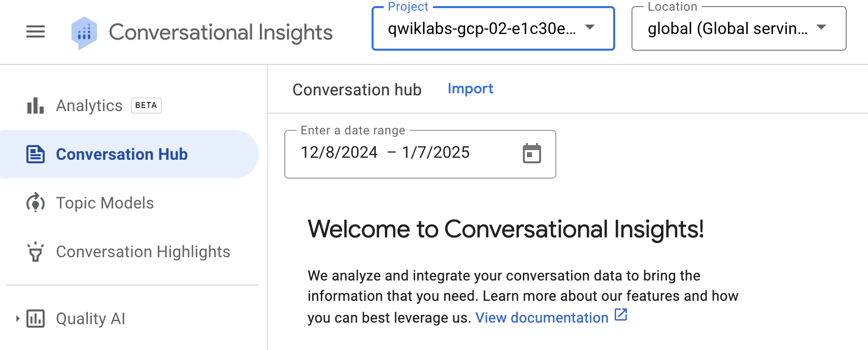Click the external link icon beside View documentation
868x350 pixels.
click(621, 315)
